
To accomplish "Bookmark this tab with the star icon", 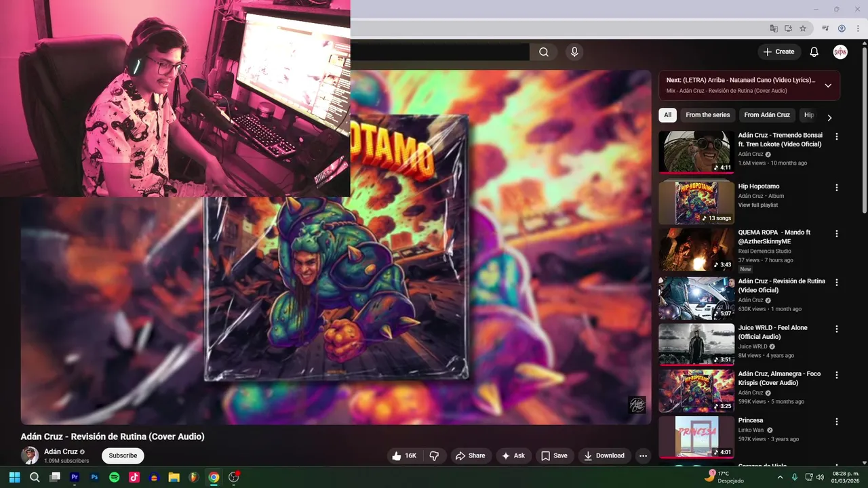I will click(803, 28).
